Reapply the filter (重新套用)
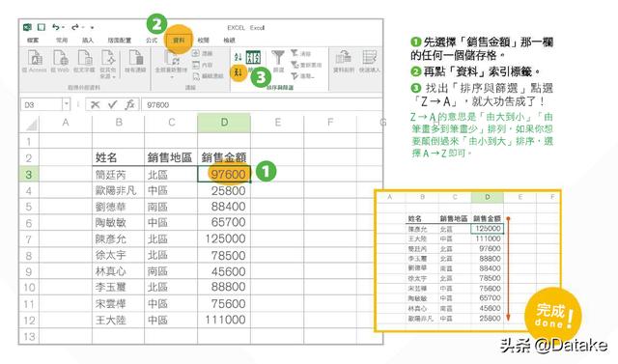The image size is (618, 364). [306, 65]
